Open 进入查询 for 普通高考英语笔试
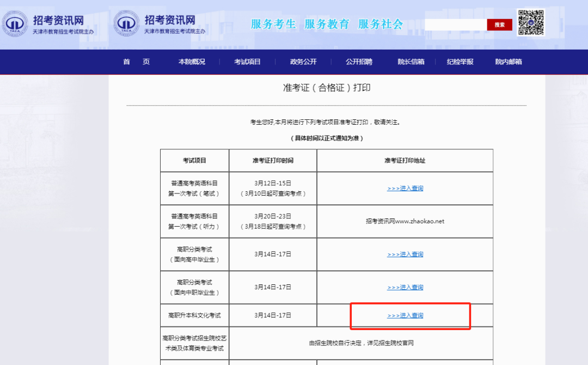 (x=405, y=188)
